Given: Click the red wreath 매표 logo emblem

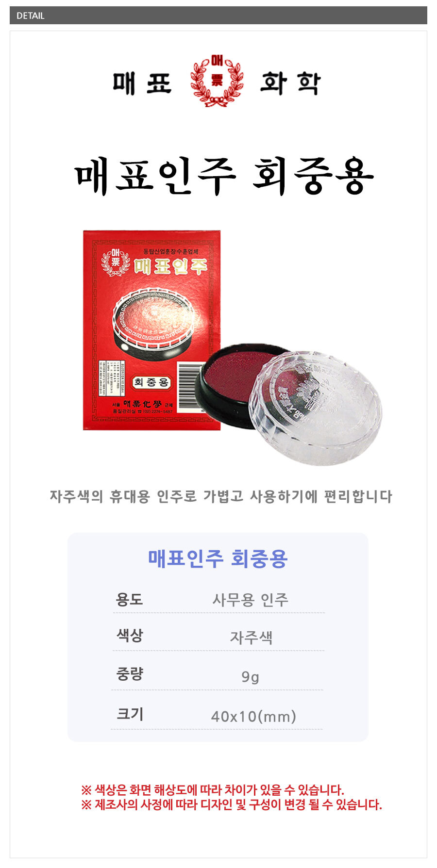Looking at the screenshot, I should click(x=217, y=81).
